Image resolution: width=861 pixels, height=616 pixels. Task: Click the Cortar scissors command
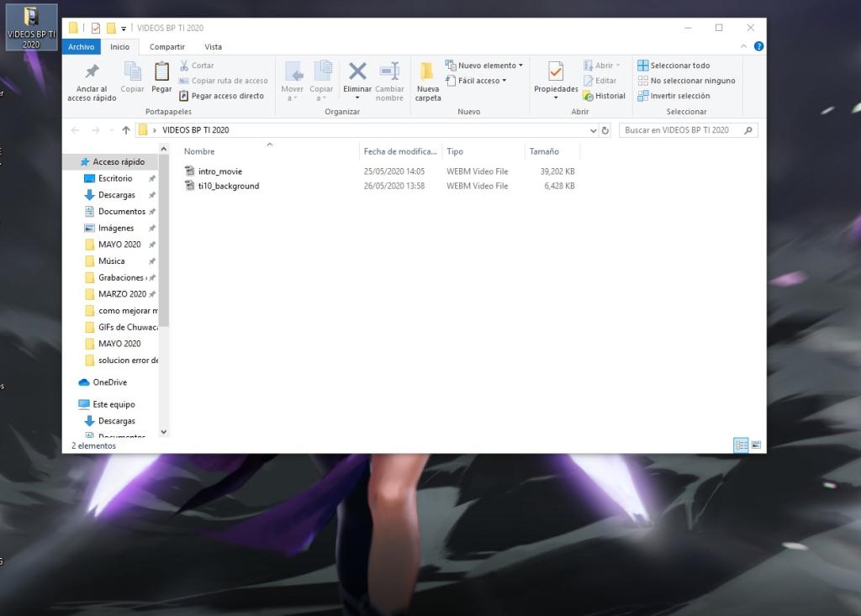[197, 66]
